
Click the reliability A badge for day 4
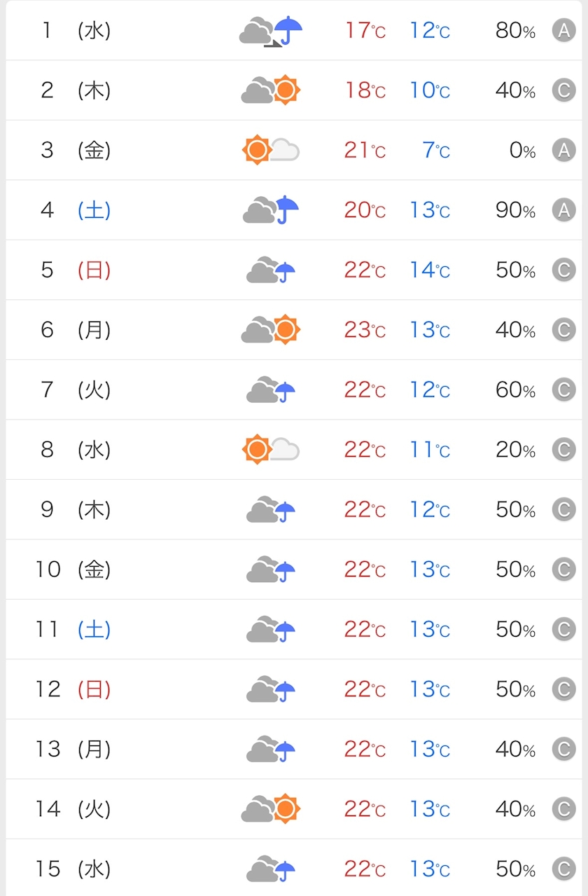(x=563, y=210)
